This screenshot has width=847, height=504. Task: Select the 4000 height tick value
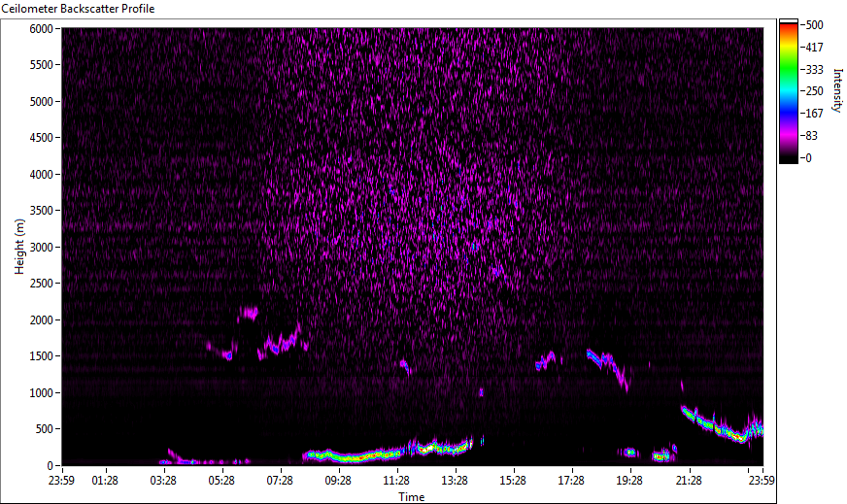point(41,175)
